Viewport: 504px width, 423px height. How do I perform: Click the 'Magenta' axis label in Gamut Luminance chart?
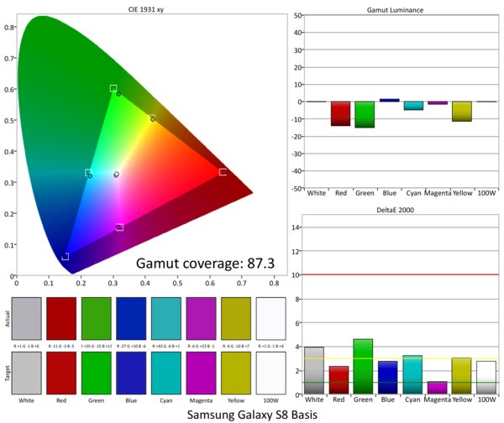438,193
